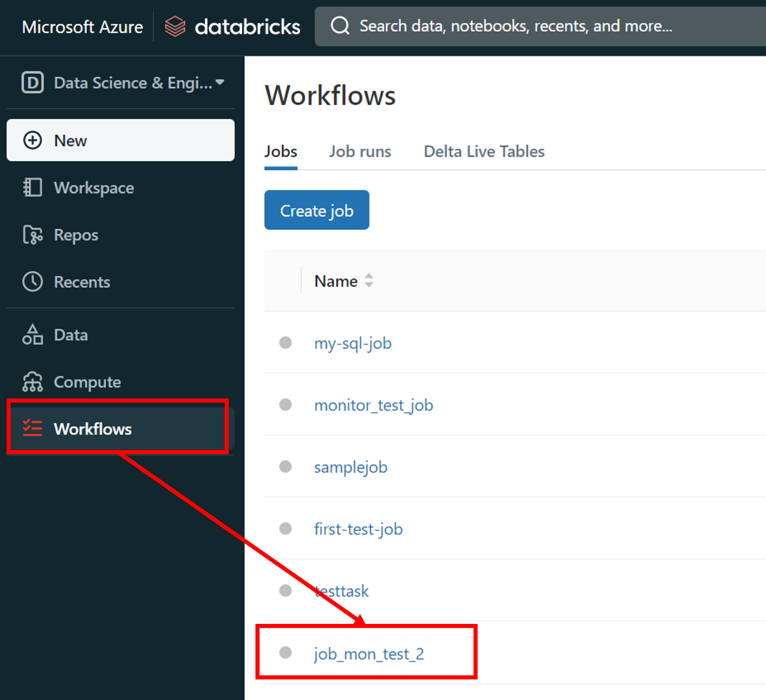Click the search magnifier icon
766x700 pixels.
340,26
